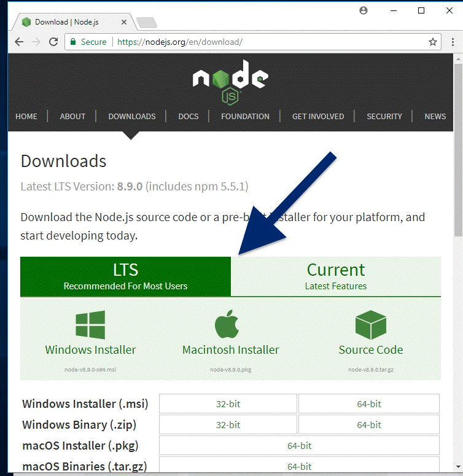Viewport: 463px width, 476px height.
Task: Click the browser back arrow
Action: pos(19,42)
